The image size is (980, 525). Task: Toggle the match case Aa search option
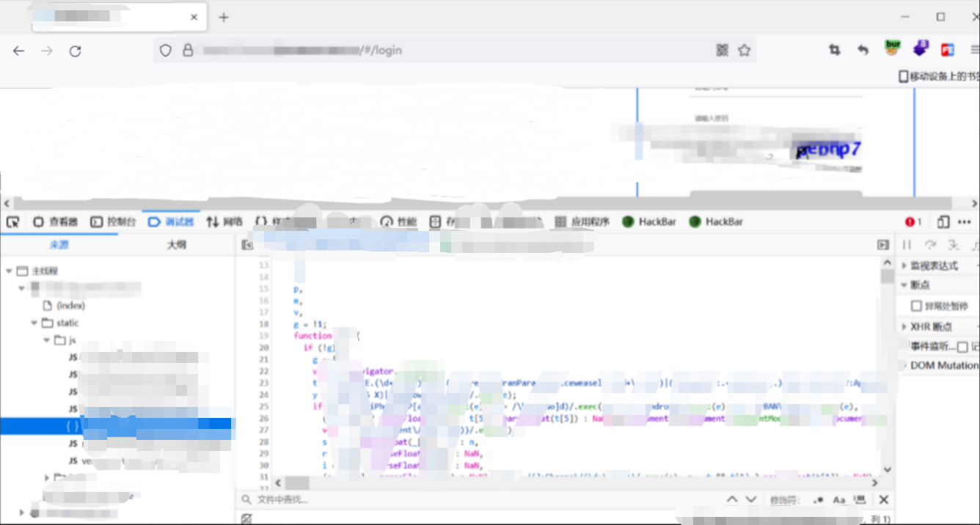tap(839, 500)
